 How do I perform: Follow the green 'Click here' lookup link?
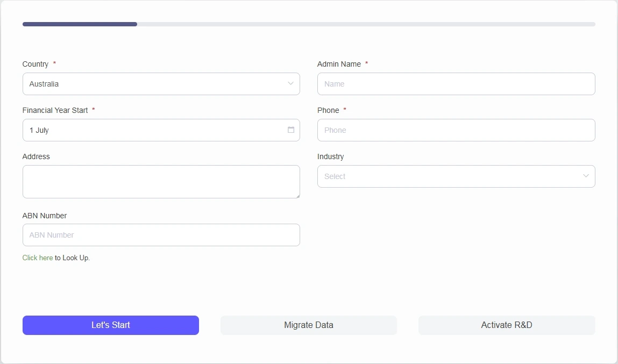(x=38, y=258)
